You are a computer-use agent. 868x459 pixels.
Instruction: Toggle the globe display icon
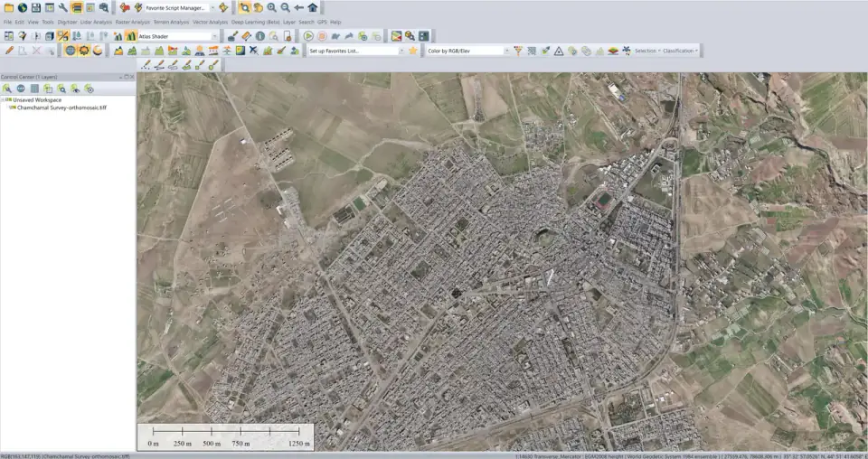point(71,51)
